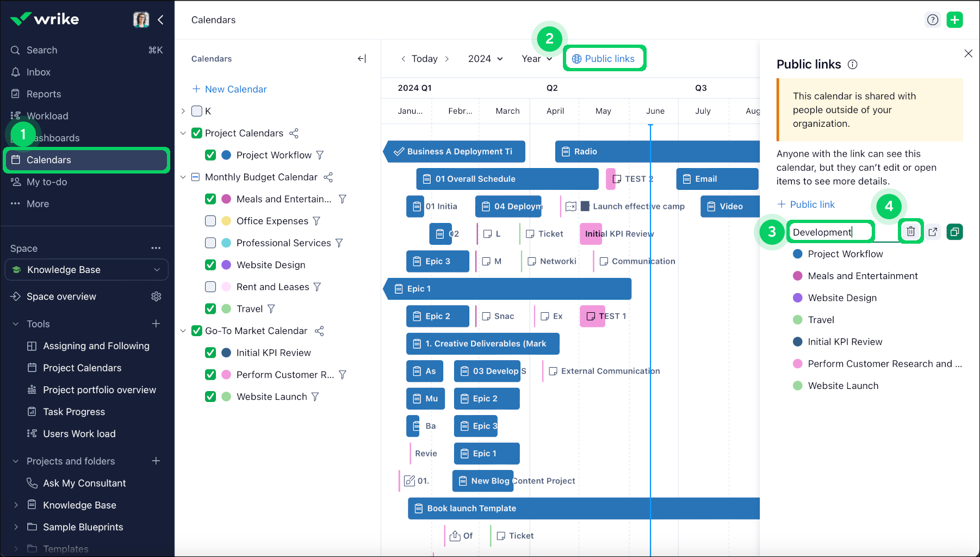Delete the Development public link via trash icon
The image size is (980, 557).
[911, 231]
